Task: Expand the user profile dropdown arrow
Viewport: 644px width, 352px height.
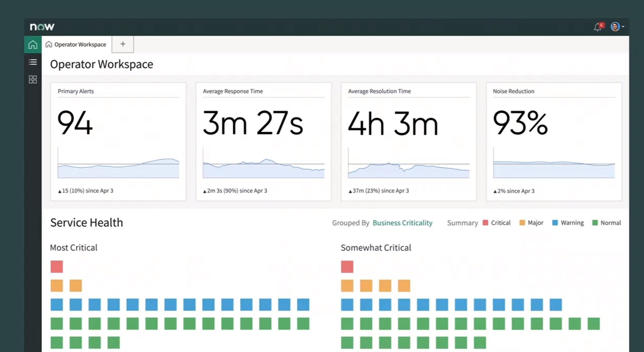Action: point(623,27)
